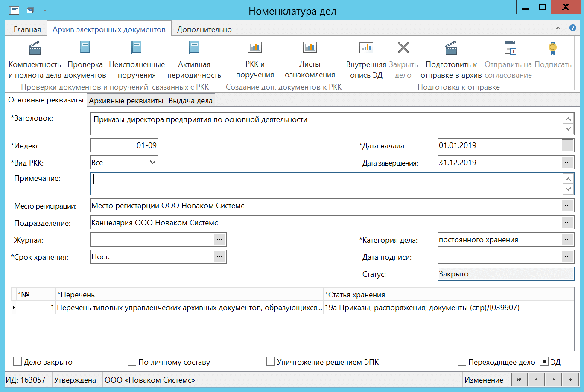Open the Срок хранения selection button
This screenshot has height=392, width=584.
coord(219,257)
